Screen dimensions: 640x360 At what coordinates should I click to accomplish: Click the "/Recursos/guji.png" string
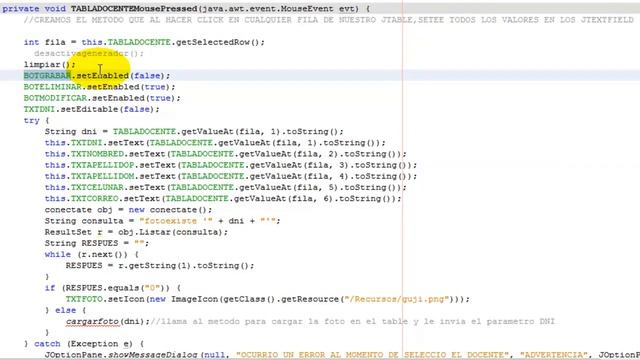(397, 299)
